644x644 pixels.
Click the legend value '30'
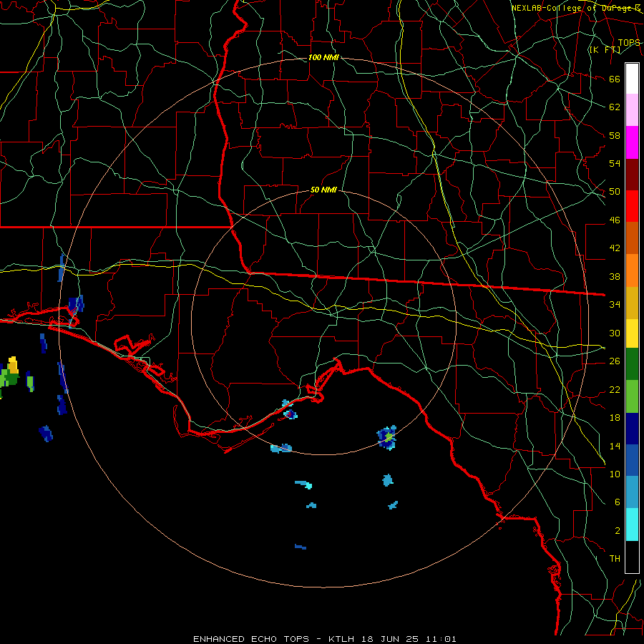(x=615, y=333)
